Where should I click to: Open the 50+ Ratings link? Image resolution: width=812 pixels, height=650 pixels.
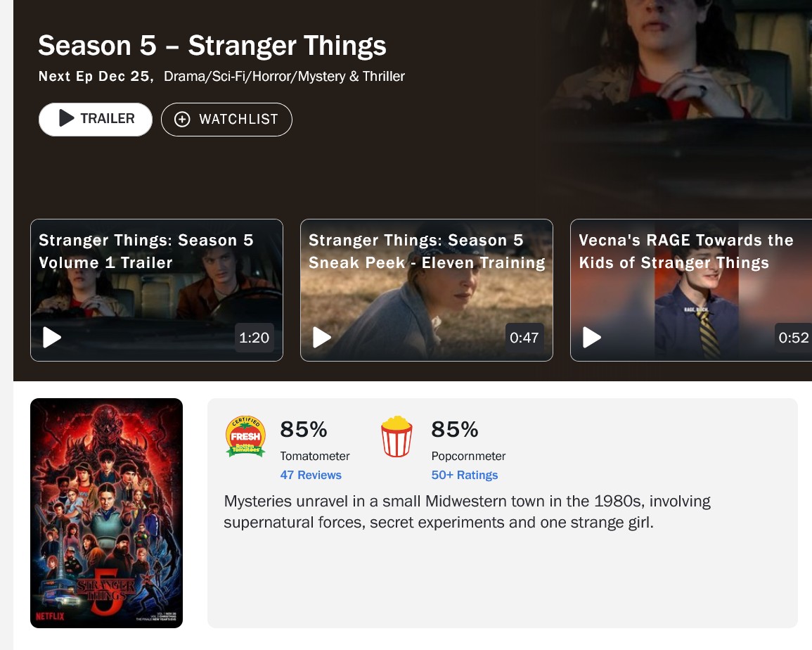[464, 475]
